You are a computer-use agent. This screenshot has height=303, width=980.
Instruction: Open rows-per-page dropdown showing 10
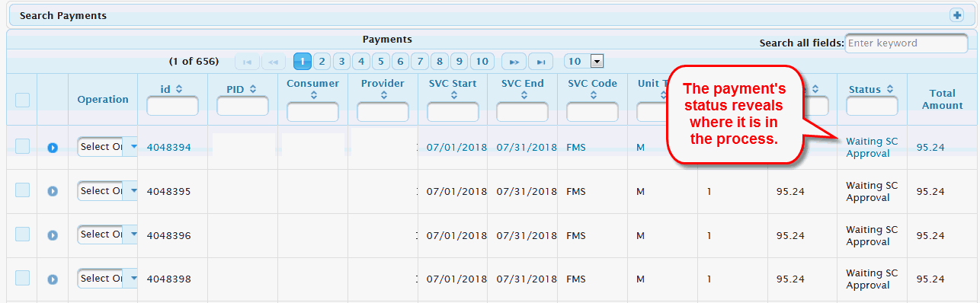pyautogui.click(x=584, y=62)
